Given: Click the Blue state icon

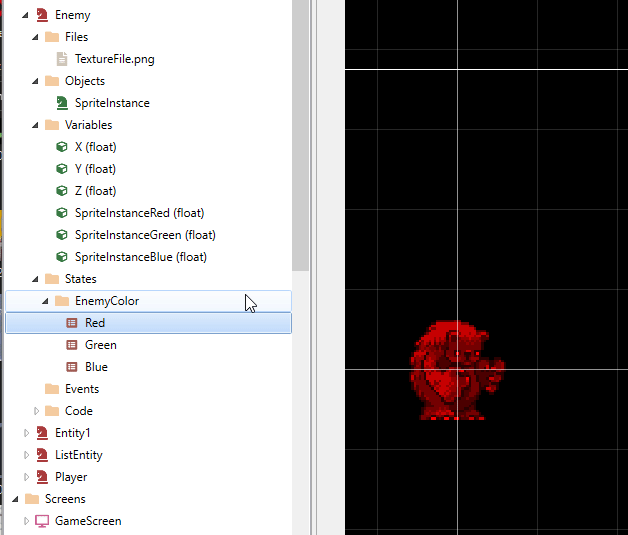Looking at the screenshot, I should (x=72, y=367).
